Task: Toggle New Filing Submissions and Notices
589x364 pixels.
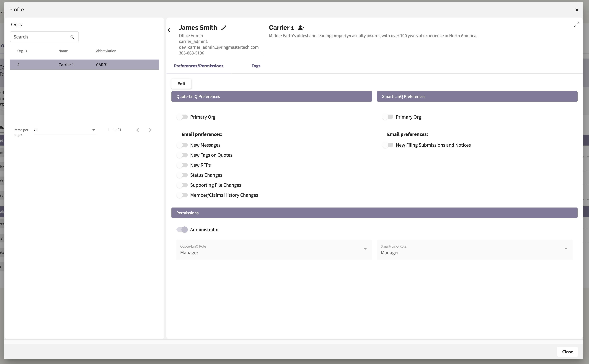Action: point(388,145)
